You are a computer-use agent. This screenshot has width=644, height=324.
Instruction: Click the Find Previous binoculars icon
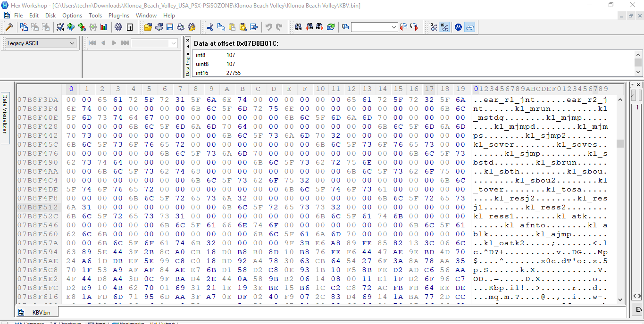coord(309,27)
